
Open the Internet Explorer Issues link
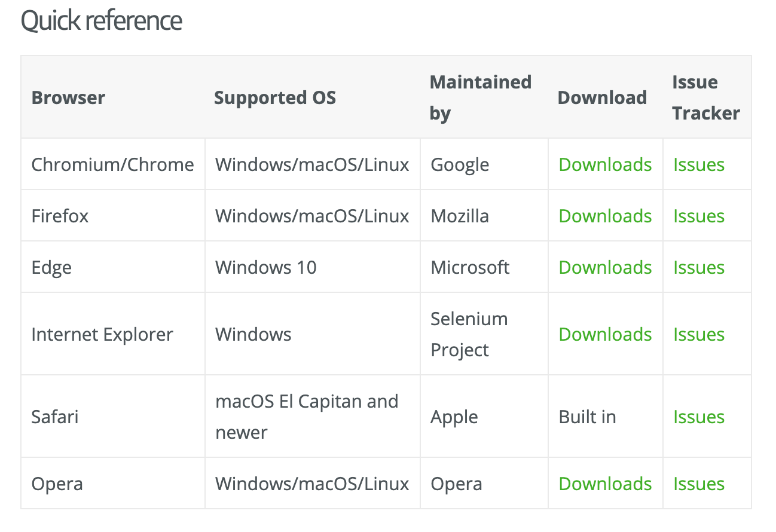coord(699,335)
